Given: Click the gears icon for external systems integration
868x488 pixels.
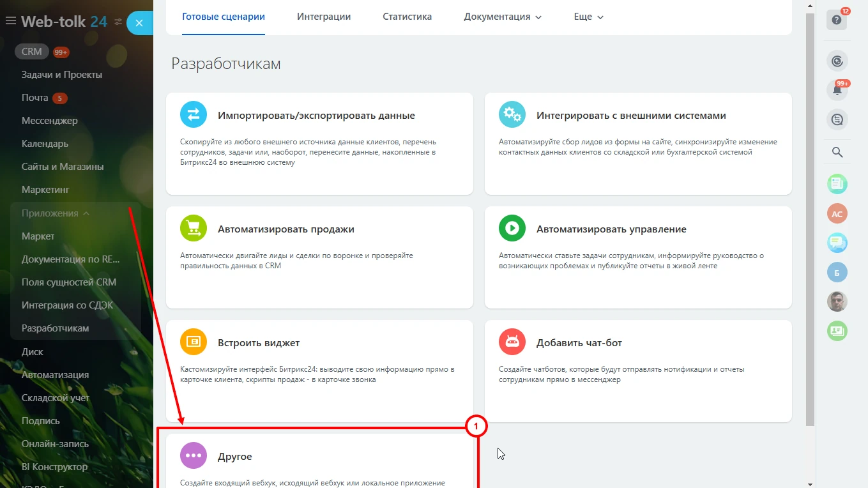Looking at the screenshot, I should (x=512, y=115).
